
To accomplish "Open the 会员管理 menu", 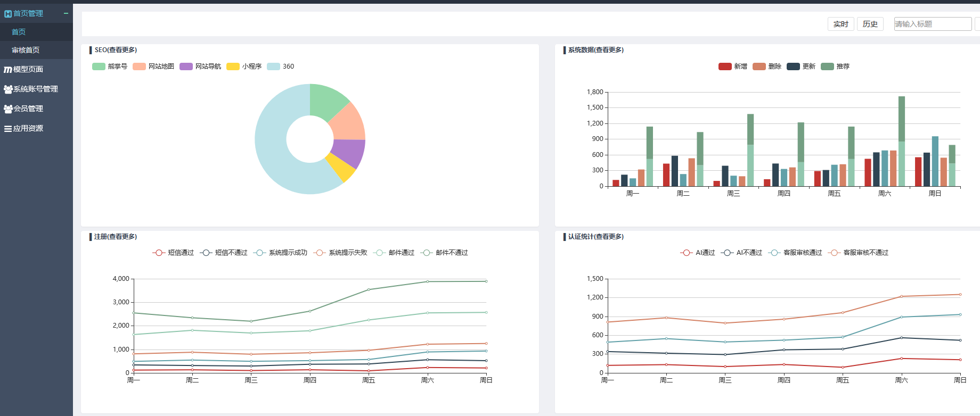I will pos(36,109).
